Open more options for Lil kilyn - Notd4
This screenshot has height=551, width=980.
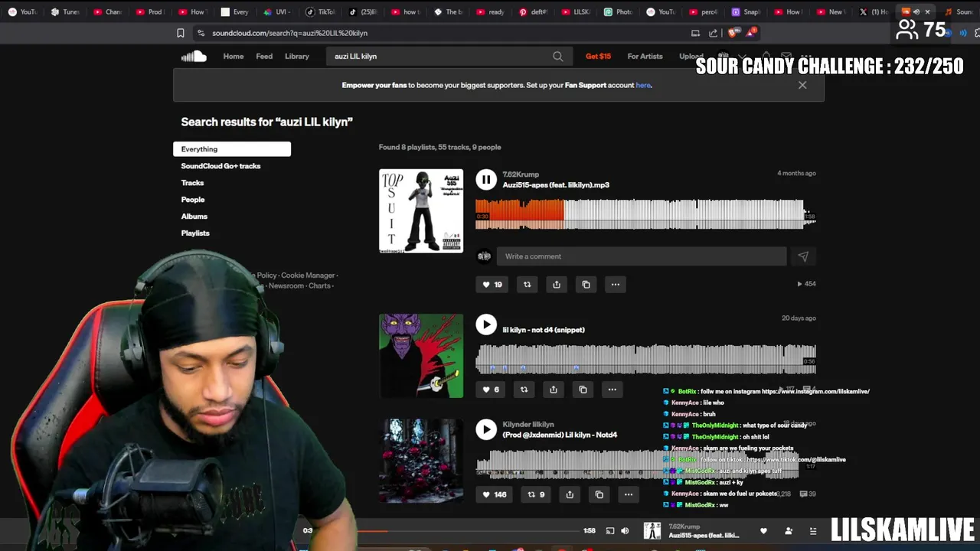pyautogui.click(x=629, y=494)
